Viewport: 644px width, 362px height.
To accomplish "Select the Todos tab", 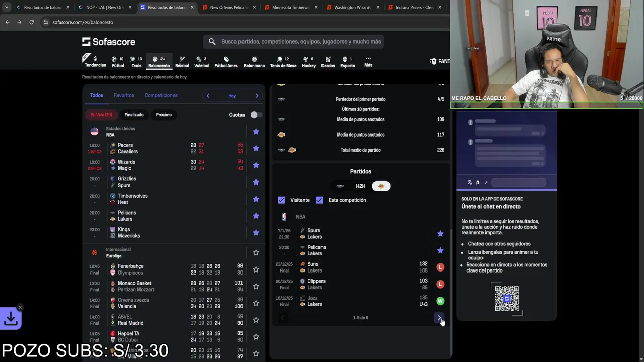I will click(x=97, y=95).
